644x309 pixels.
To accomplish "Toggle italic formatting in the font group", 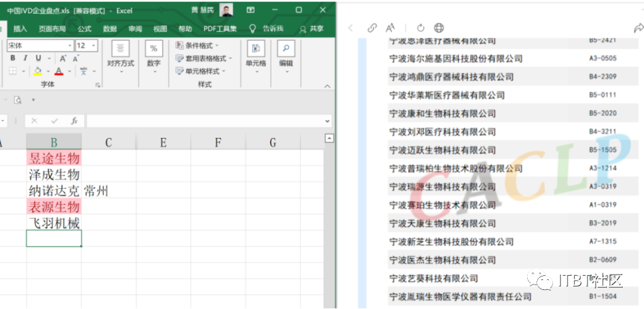I will 26,58.
